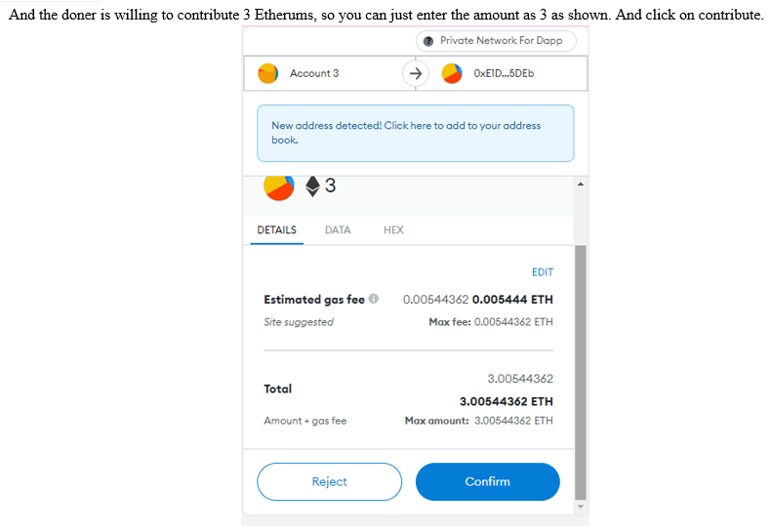Reject the transaction
773x532 pixels.
tap(329, 482)
